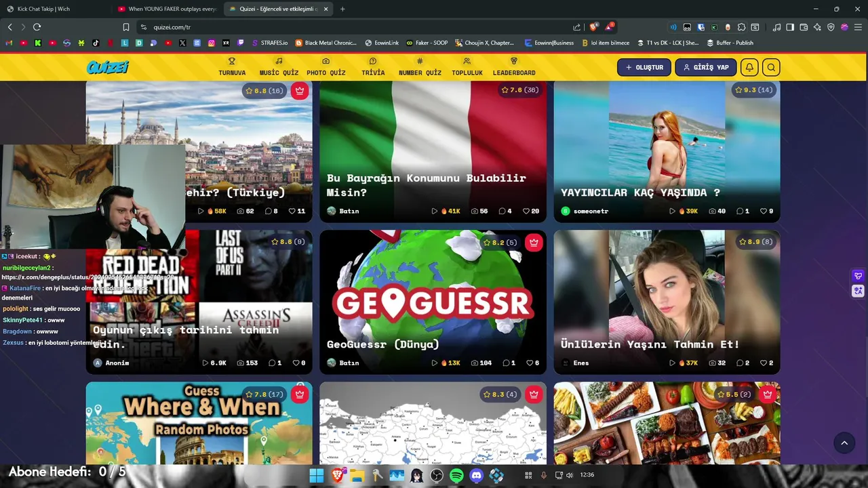Click the Quizei logo in the header
This screenshot has height=488, width=868.
108,67
